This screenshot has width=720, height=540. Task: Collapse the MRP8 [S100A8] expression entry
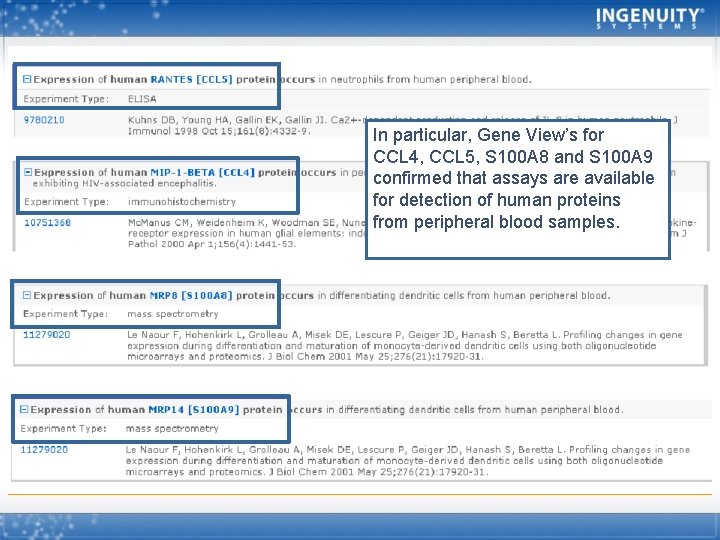[27, 295]
